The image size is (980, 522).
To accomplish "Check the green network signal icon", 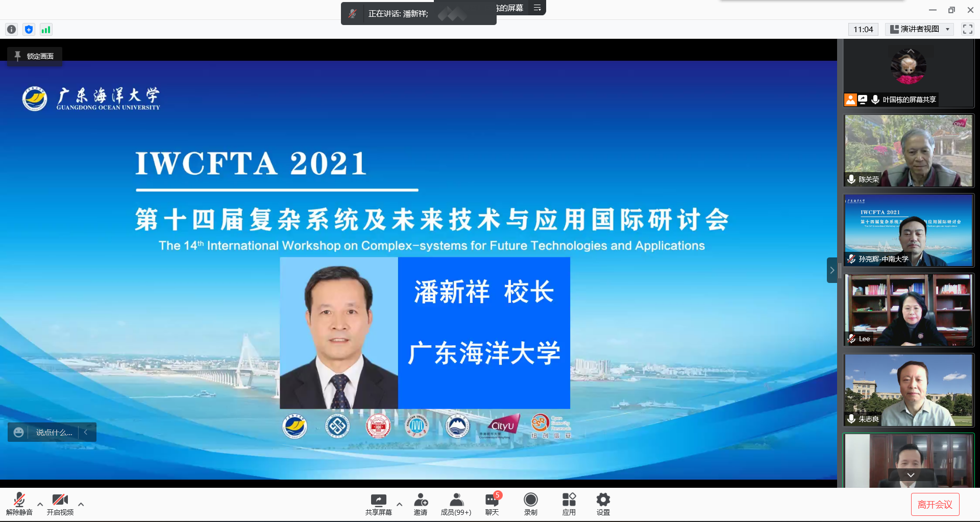I will point(46,30).
